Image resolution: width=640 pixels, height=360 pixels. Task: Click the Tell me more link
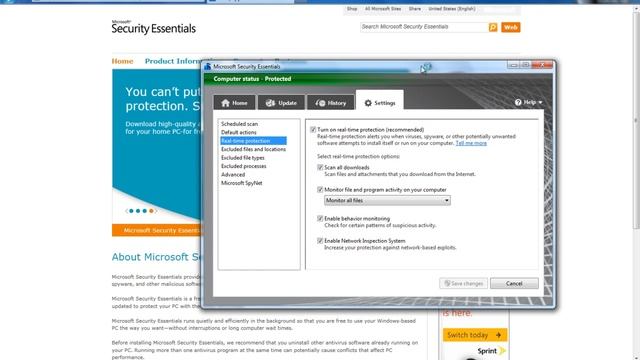(471, 143)
